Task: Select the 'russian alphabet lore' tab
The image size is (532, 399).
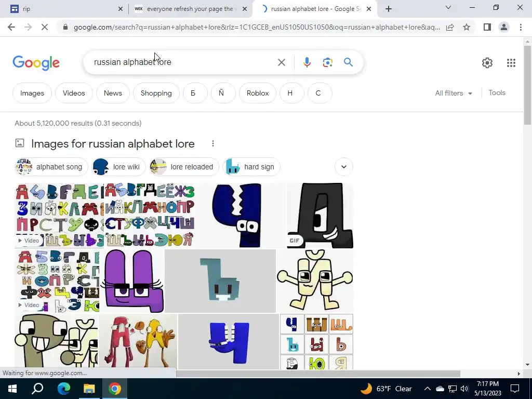Action: [314, 9]
